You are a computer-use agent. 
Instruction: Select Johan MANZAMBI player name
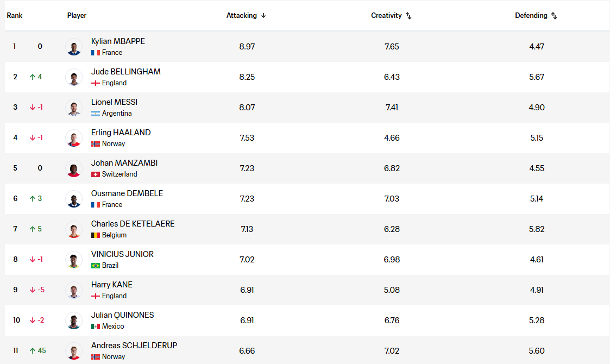point(124,163)
